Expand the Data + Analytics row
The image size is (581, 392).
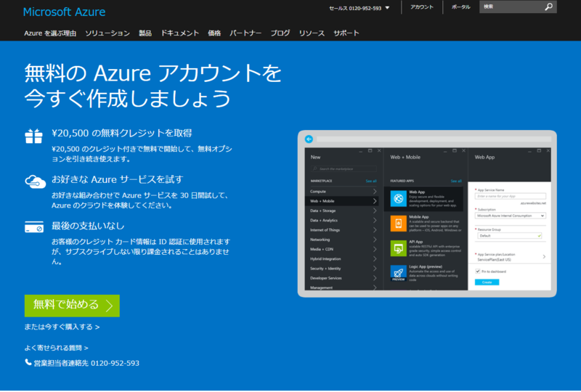[343, 221]
